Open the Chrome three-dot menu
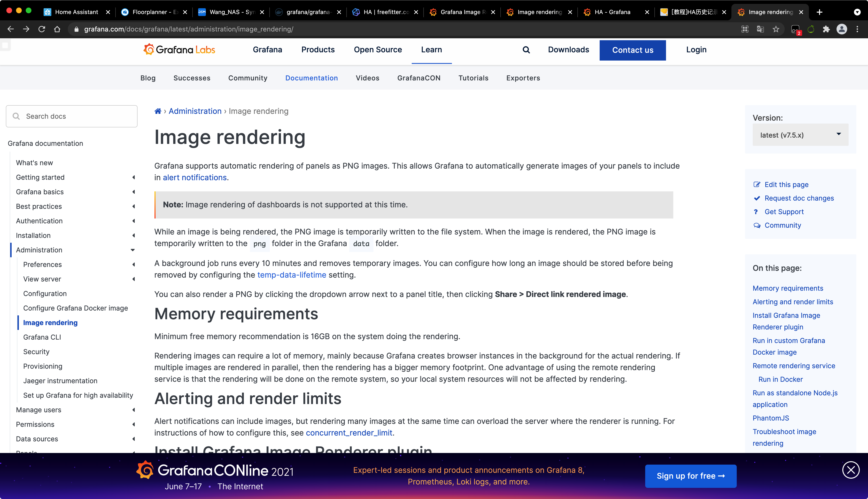 857,29
